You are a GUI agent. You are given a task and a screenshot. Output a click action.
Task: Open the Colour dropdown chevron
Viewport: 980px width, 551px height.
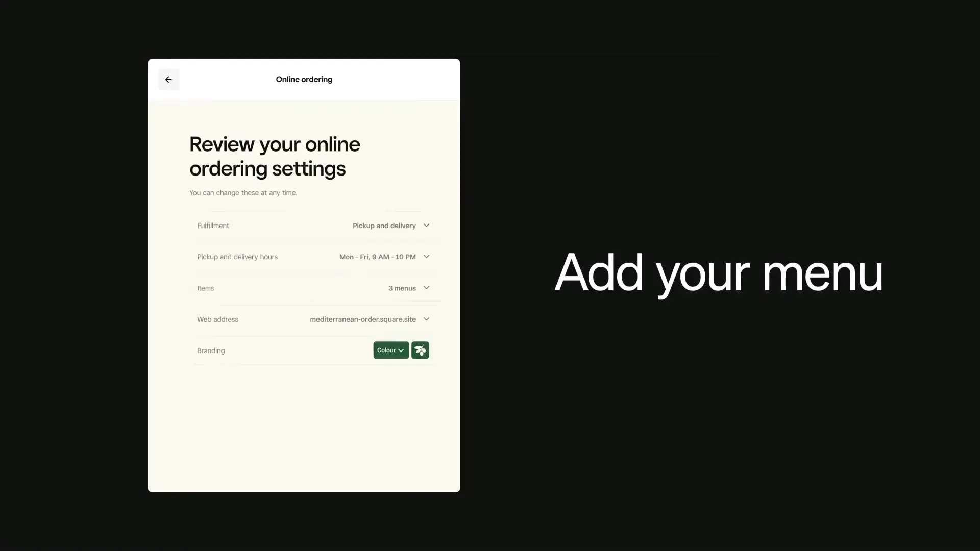(401, 350)
